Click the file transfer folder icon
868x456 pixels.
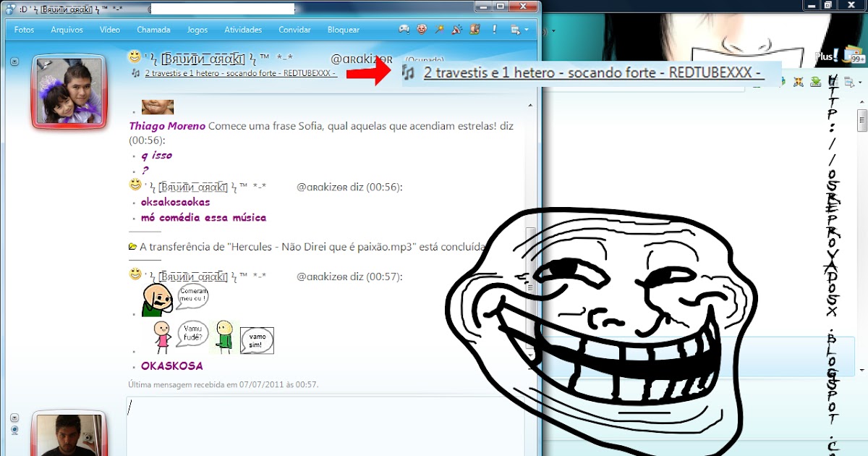point(132,246)
